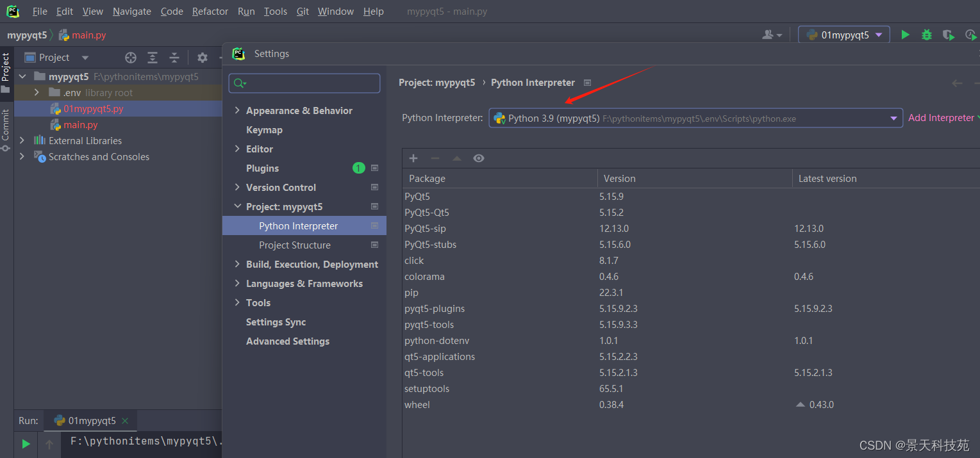Expand Appearance & Behavior settings
Screen dimensions: 980x458
[x=237, y=110]
